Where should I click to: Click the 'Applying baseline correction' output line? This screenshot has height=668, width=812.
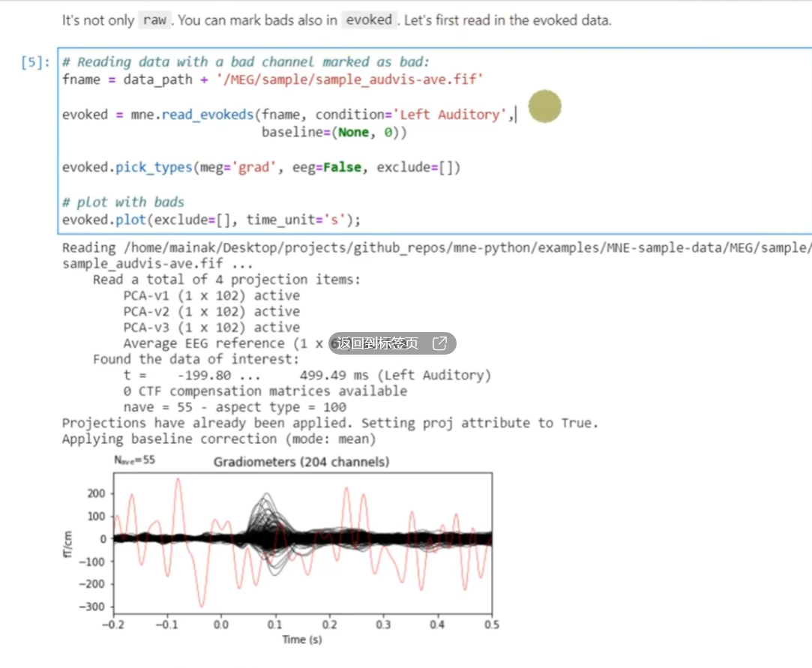219,439
